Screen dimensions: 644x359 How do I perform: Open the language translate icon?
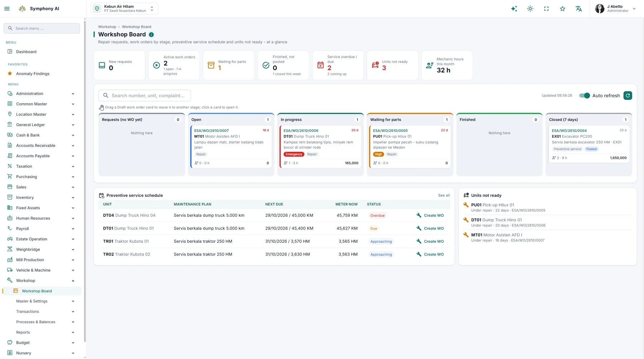[579, 9]
